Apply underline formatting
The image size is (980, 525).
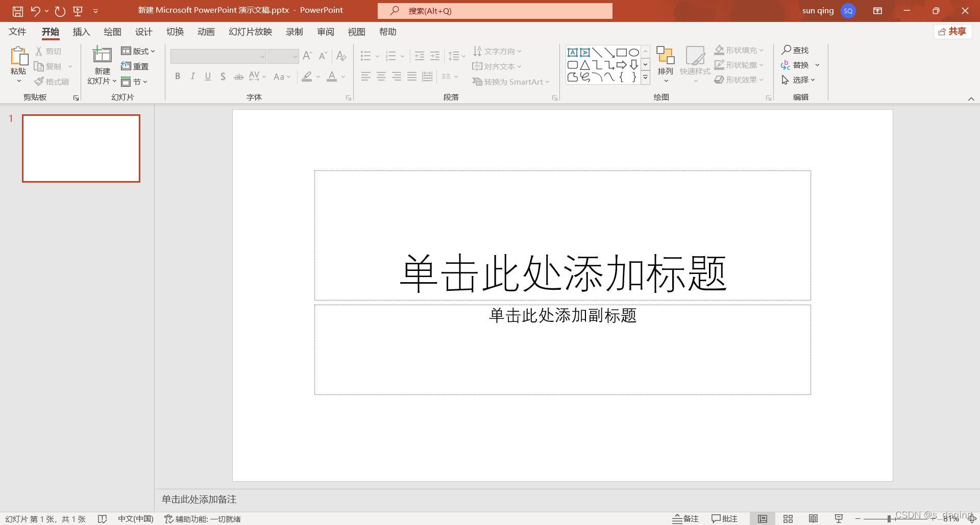pos(208,76)
